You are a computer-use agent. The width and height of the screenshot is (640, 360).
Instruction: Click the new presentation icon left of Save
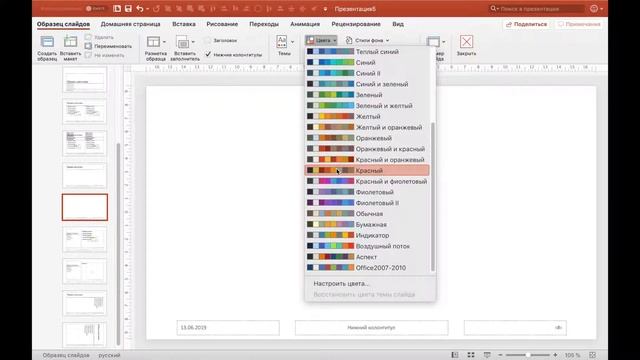pos(117,9)
